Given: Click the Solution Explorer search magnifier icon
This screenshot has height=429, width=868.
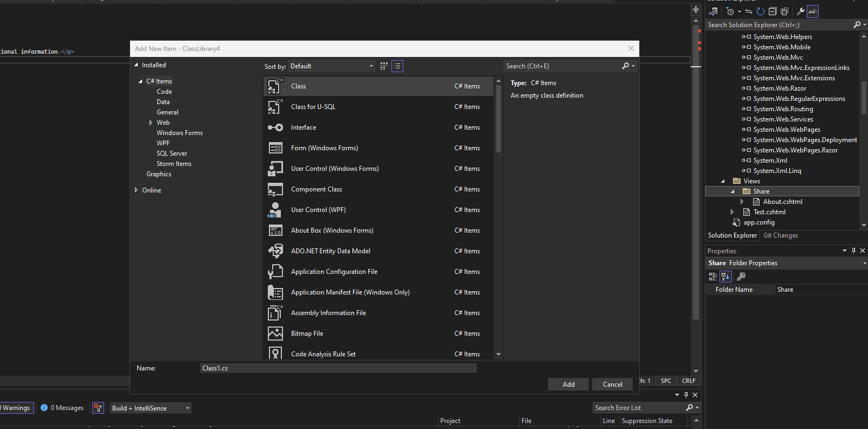Looking at the screenshot, I should pos(857,25).
